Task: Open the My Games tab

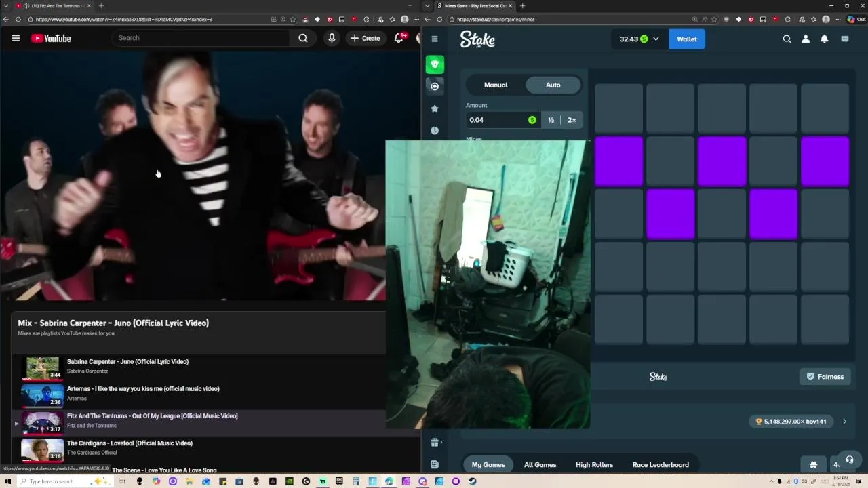Action: click(488, 465)
